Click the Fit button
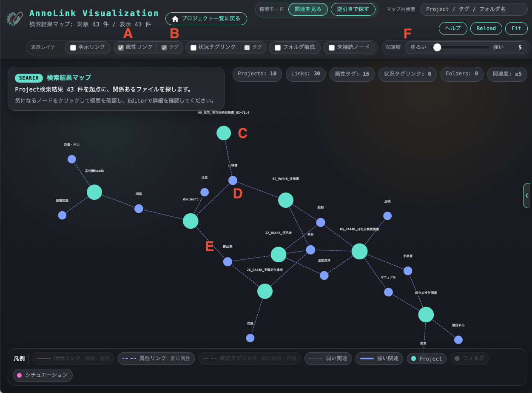Screen dimensions: 532x393 516,28
